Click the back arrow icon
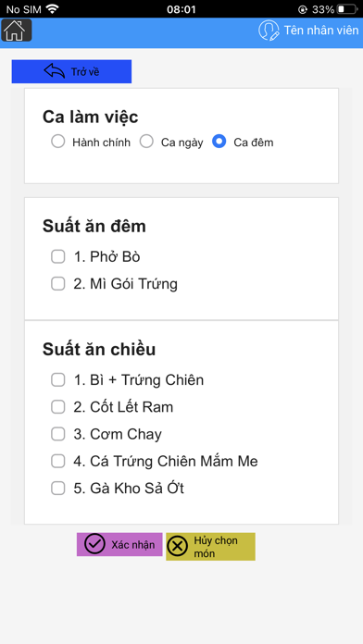Image resolution: width=363 pixels, height=644 pixels. (55, 71)
